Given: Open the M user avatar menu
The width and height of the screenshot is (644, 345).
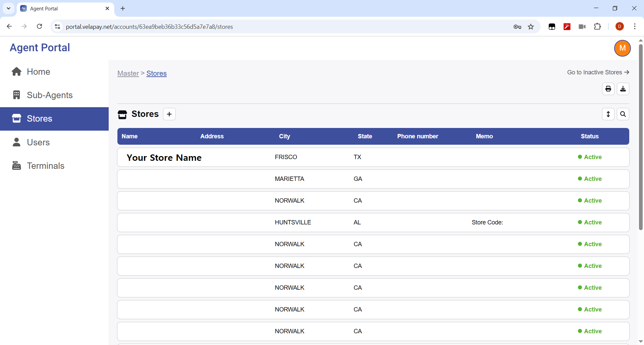Looking at the screenshot, I should coord(623,48).
